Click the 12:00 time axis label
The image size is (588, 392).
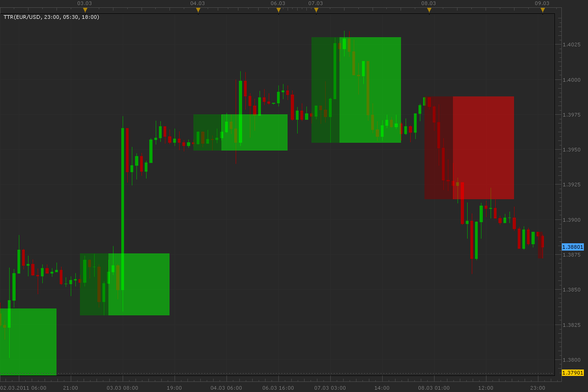[486, 388]
